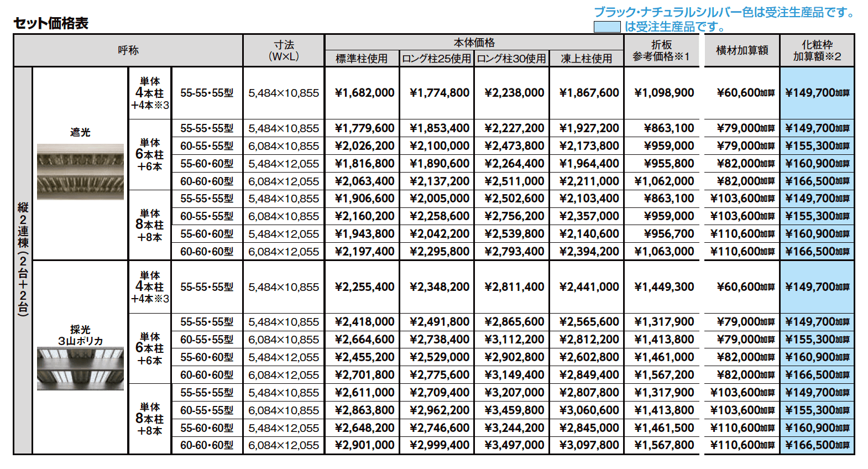Click 単体4本柱+4本※3 in the 採光 section
868x469 pixels.
click(150, 287)
